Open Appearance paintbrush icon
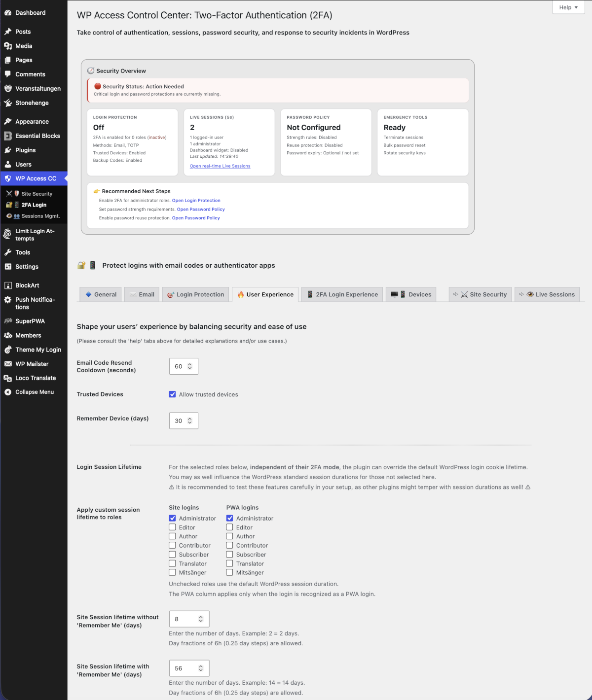This screenshot has height=700, width=592. tap(8, 122)
